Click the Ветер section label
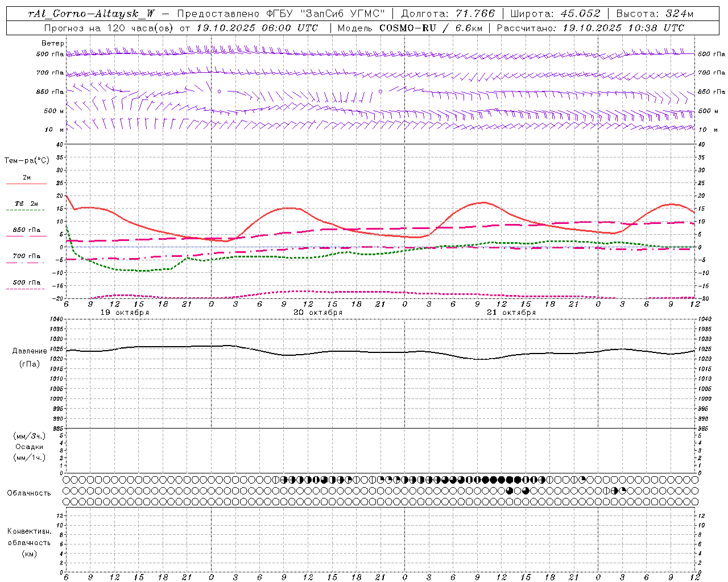 tap(53, 43)
